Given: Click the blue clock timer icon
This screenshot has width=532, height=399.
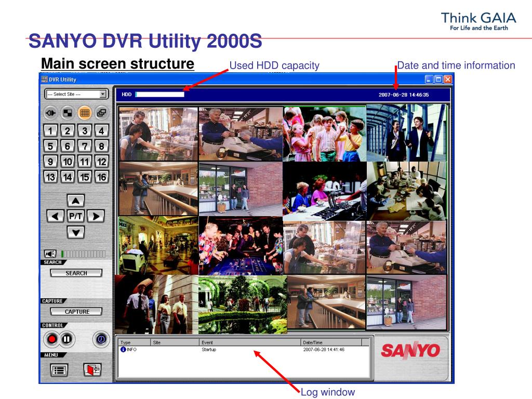Looking at the screenshot, I should [x=101, y=339].
